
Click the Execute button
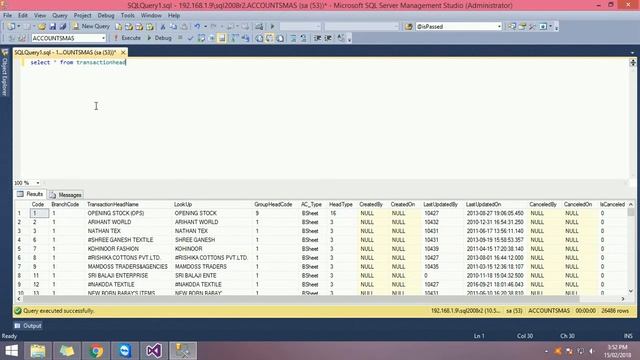127,38
